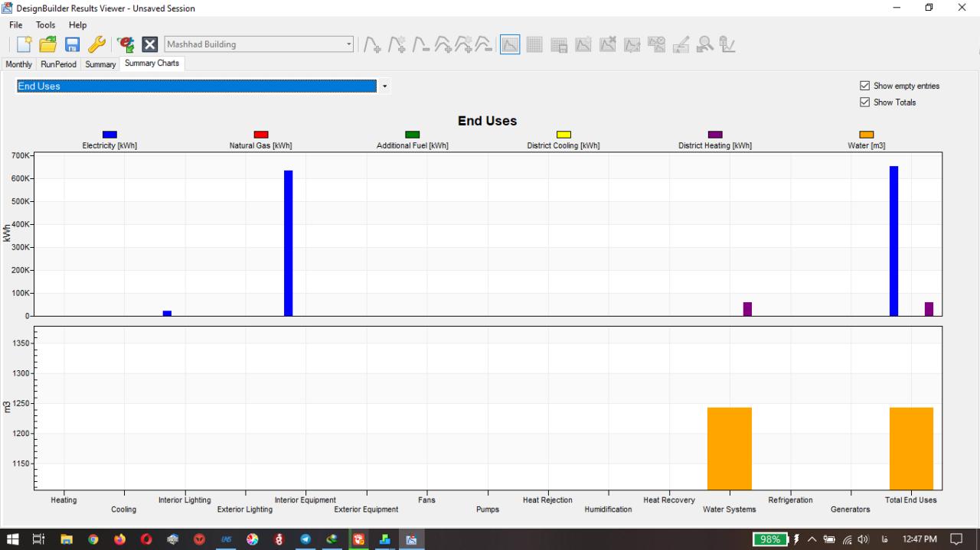This screenshot has height=550, width=980.
Task: Click the orange Water legend swatch
Action: pyautogui.click(x=867, y=135)
